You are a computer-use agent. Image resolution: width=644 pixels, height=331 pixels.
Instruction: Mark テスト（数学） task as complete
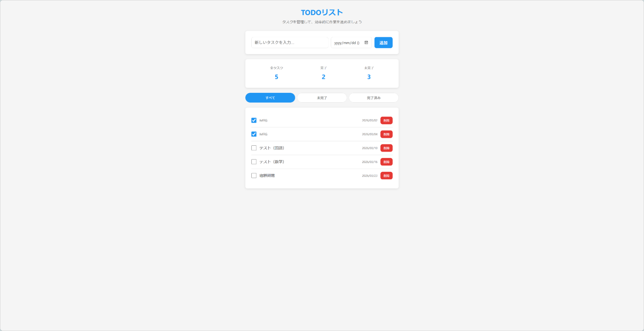coord(254,162)
